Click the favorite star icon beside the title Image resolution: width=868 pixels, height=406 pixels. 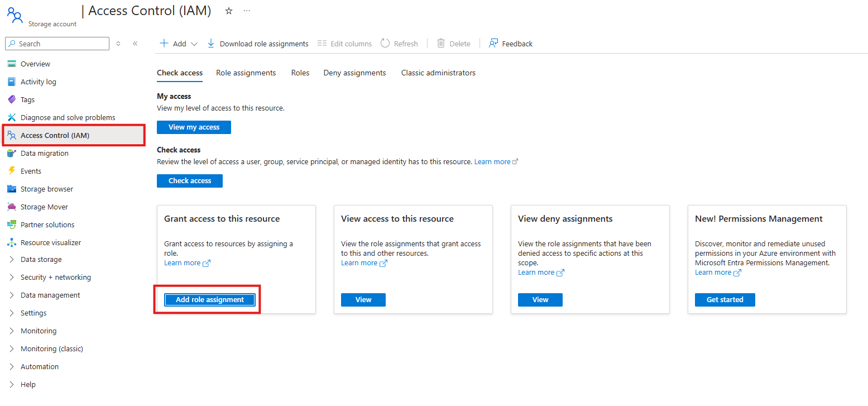(x=229, y=11)
